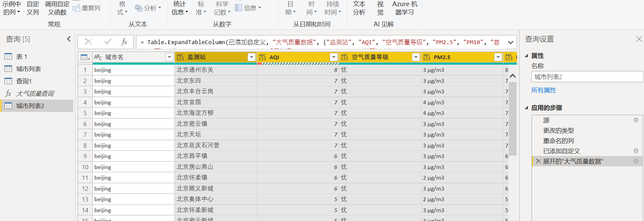This screenshot has height=221, width=644.
Task: Click PM2.5 column data type icon
Action: tap(427, 57)
